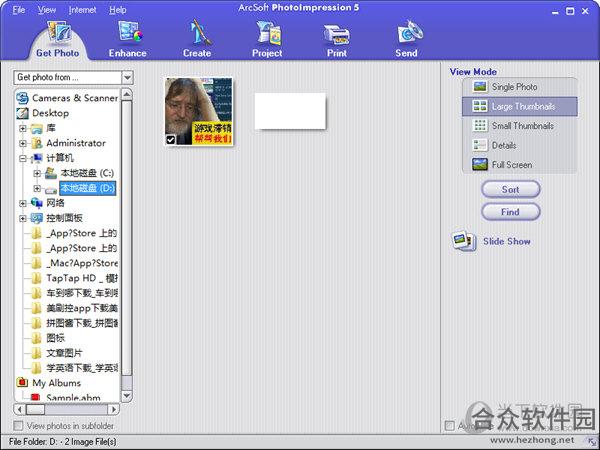Click the Large Thumbnails view icon

(480, 106)
